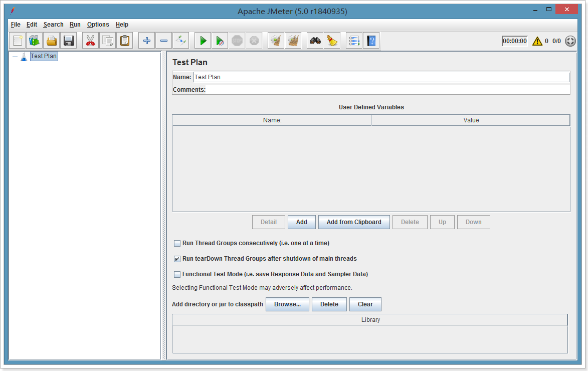Open the Edit menu
Screen dimensions: 588x371
32,25
